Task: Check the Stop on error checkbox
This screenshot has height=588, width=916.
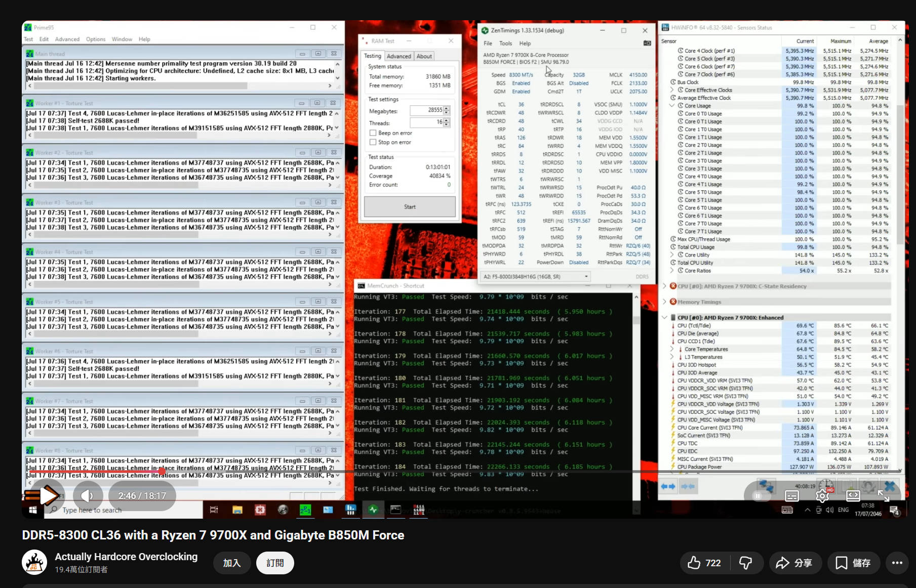Action: 373,143
